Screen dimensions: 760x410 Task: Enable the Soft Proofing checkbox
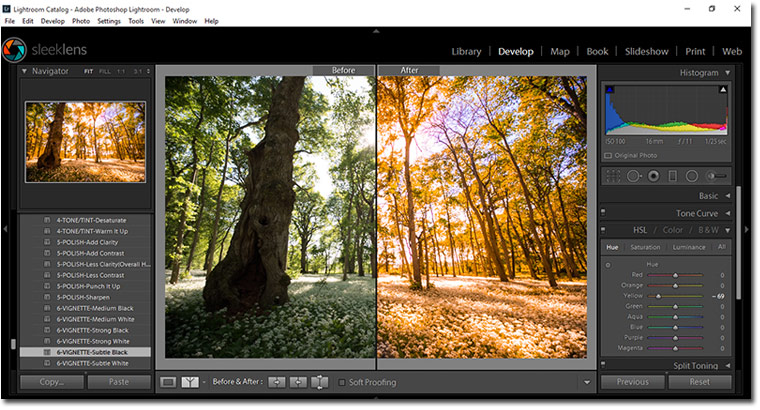pyautogui.click(x=342, y=382)
